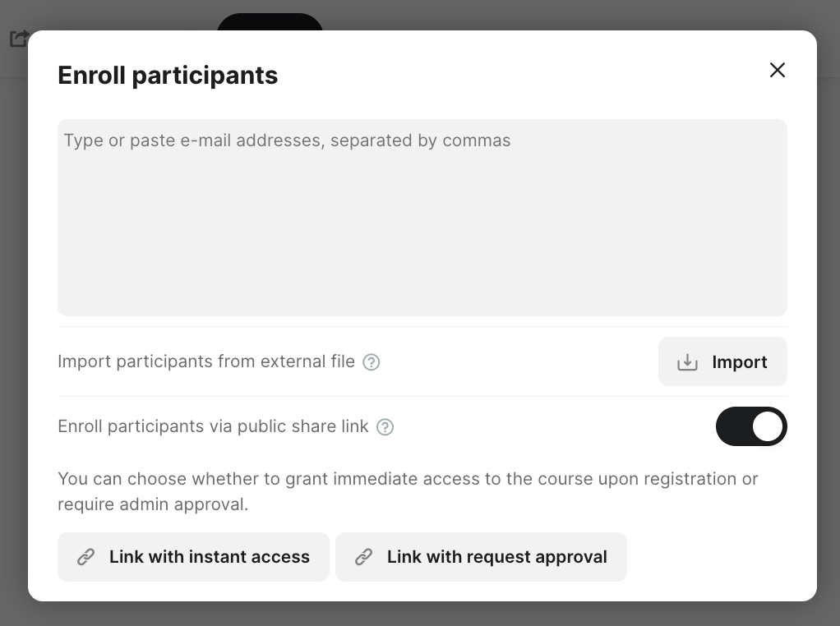
Task: Disable the public share link toggle
Action: tap(751, 427)
